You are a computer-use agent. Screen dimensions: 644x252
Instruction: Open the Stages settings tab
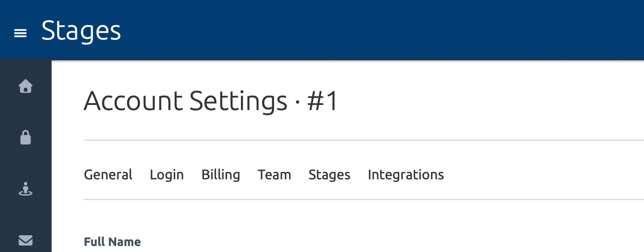point(330,175)
